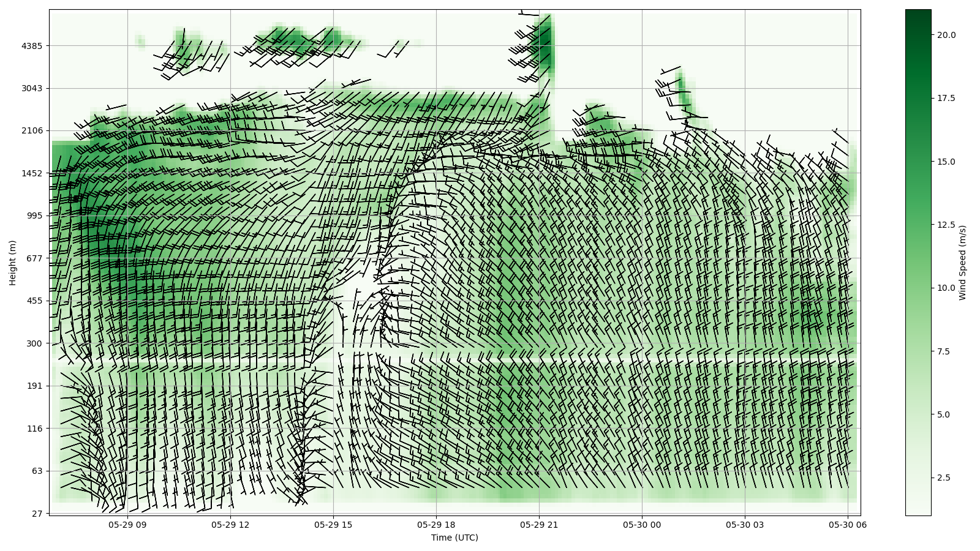The height and width of the screenshot is (551, 980).
Task: Click the 05-30 06 time tick label
Action: click(848, 525)
